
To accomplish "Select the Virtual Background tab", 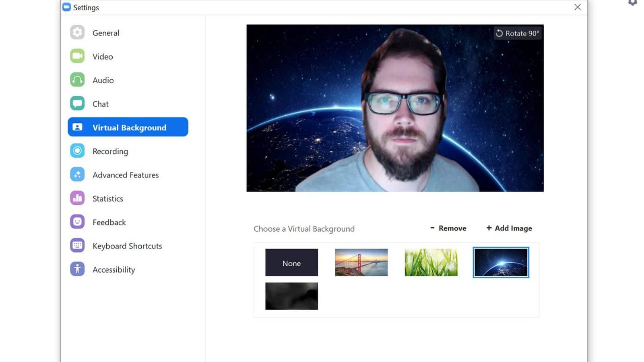I will [128, 127].
